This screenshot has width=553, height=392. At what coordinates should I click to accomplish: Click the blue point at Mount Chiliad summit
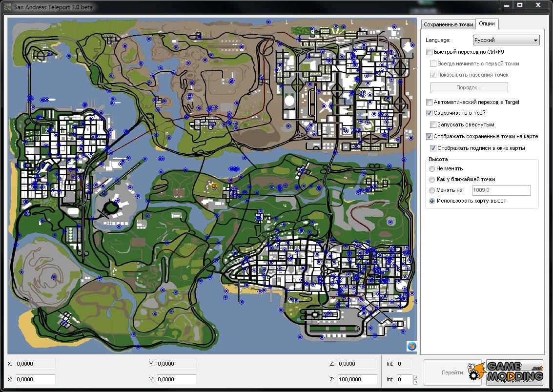click(x=54, y=277)
